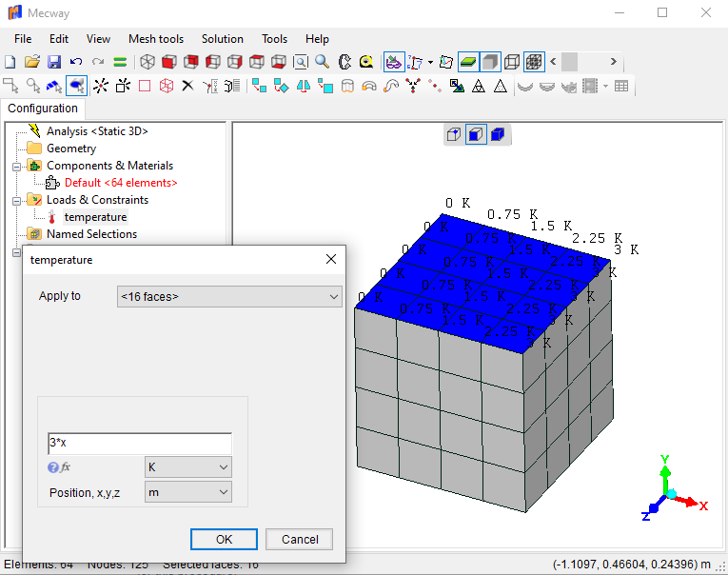Show front face view cube
This screenshot has height=575, width=728.
169,62
